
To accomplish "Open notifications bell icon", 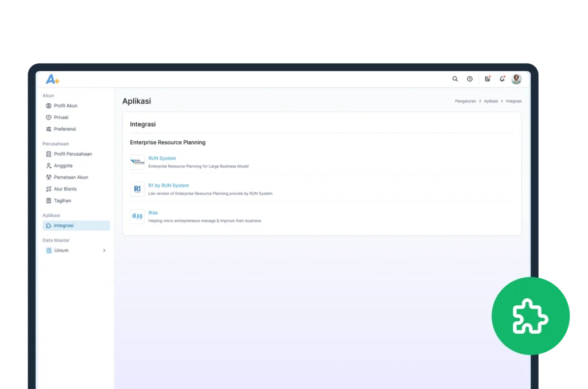I will 502,79.
